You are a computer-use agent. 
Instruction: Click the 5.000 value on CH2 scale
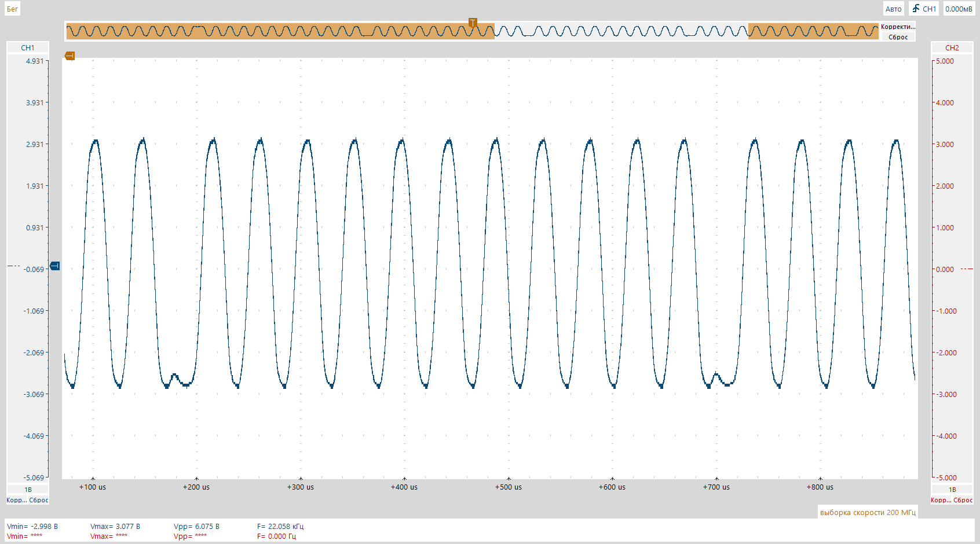pos(945,61)
